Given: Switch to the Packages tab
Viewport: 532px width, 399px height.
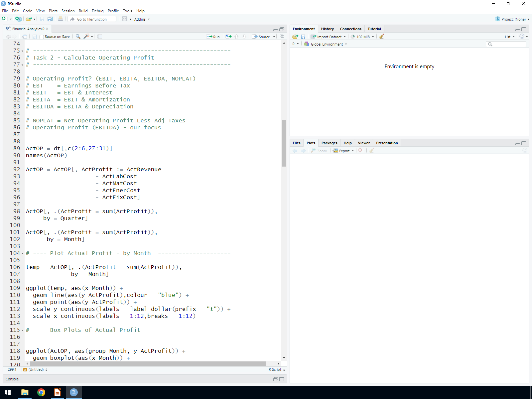Looking at the screenshot, I should coord(329,143).
